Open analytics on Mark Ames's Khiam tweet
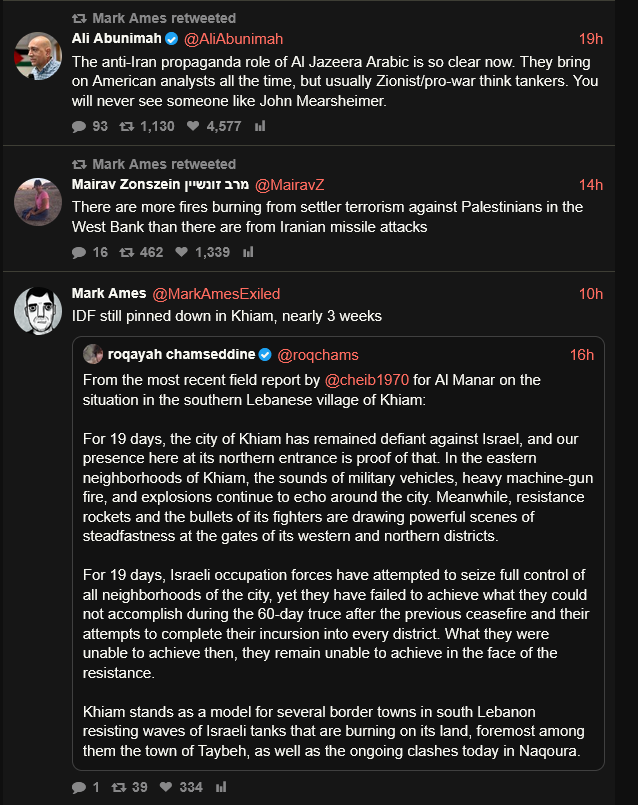The height and width of the screenshot is (805, 638). pyautogui.click(x=222, y=787)
